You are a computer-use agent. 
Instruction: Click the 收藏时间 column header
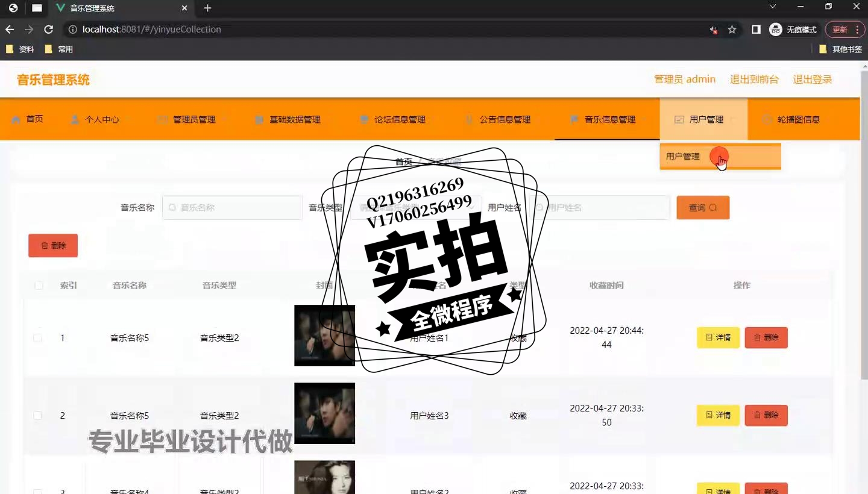tap(606, 286)
